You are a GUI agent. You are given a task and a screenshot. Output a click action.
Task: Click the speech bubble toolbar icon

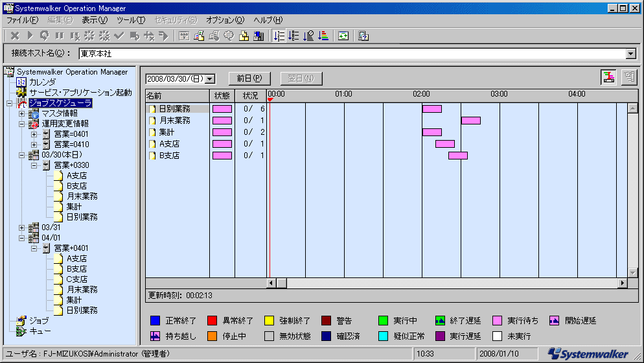click(229, 36)
